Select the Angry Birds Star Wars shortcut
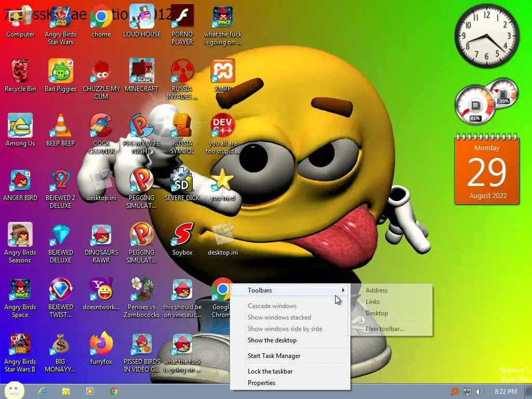Image resolution: width=532 pixels, height=399 pixels. click(x=60, y=24)
